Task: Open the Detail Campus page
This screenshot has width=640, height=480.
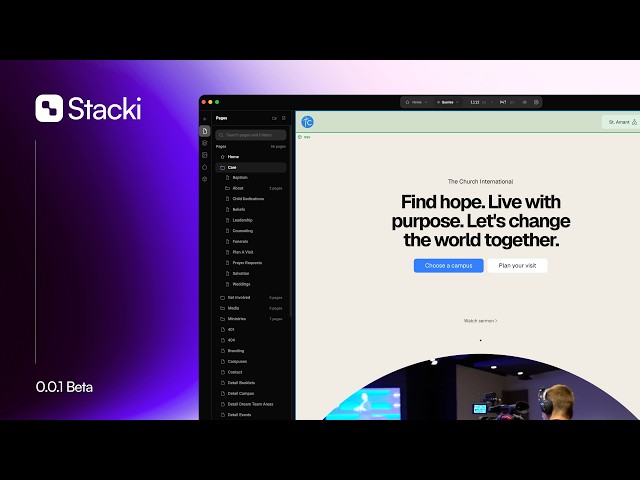Action: tap(251, 393)
